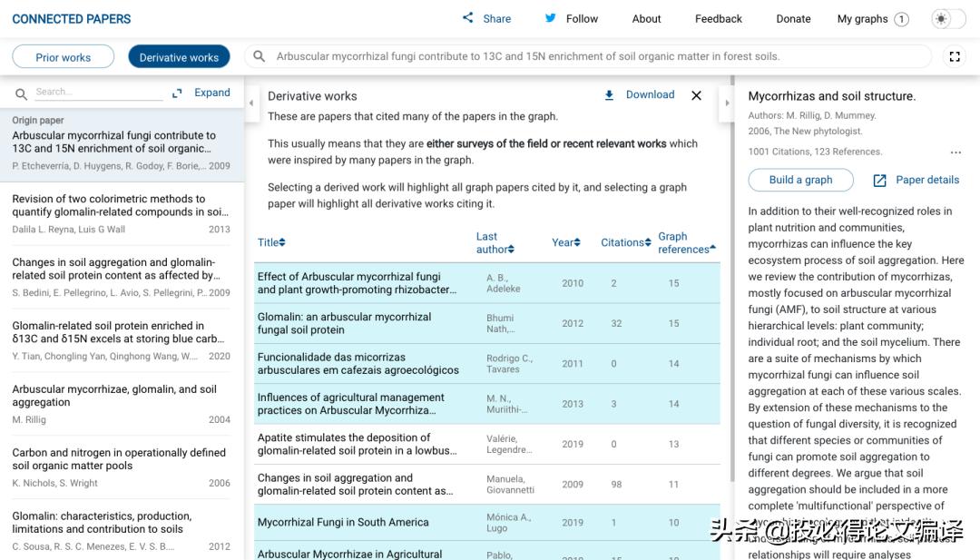
Task: Click '1001 Citations, 123 References.' text
Action: tap(815, 152)
